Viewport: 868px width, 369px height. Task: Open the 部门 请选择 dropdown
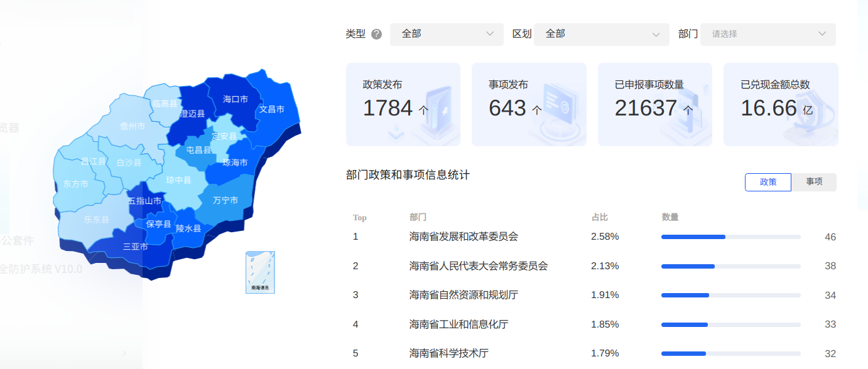pyautogui.click(x=768, y=34)
